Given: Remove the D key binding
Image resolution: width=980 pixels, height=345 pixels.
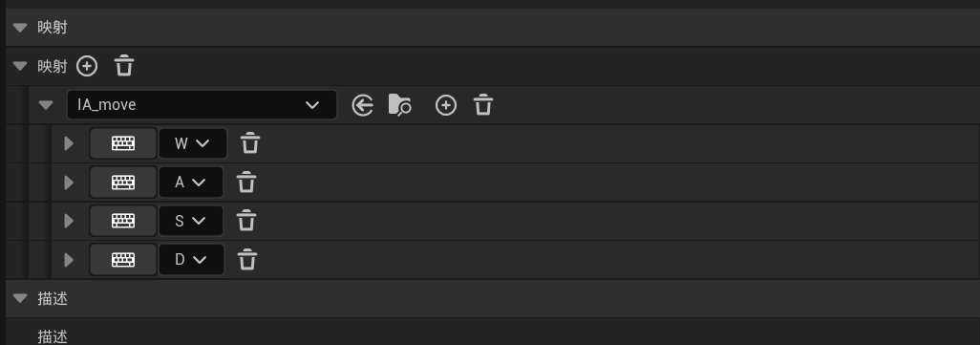Looking at the screenshot, I should pyautogui.click(x=247, y=260).
